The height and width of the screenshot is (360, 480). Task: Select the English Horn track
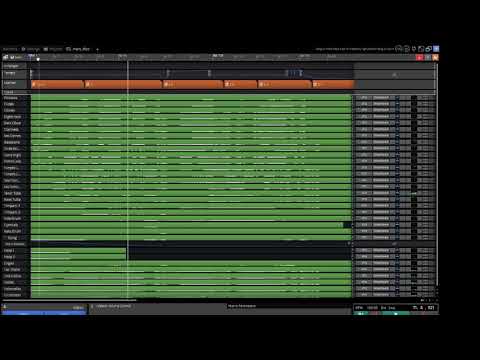click(16, 117)
